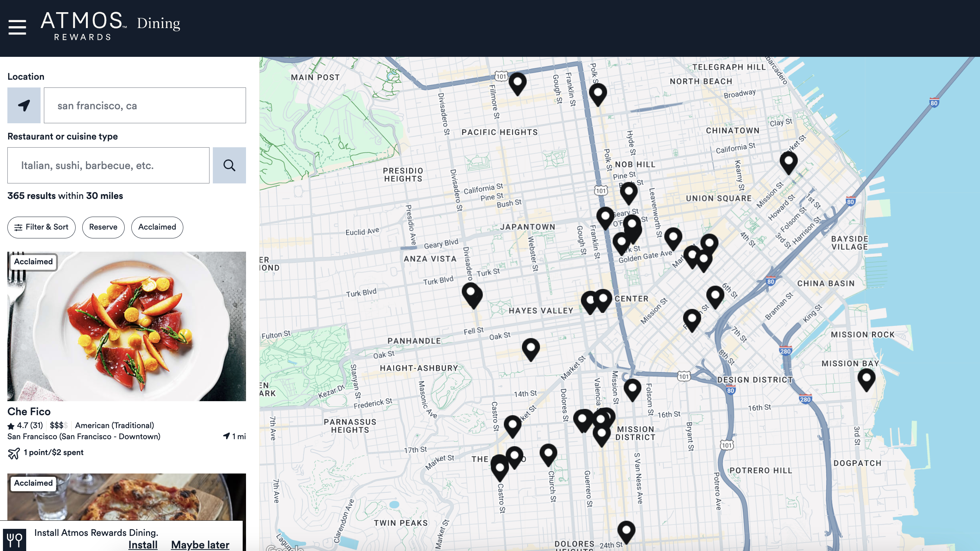Click the use-current-location arrow button
Screen dimensions: 980x551
[x=24, y=106]
